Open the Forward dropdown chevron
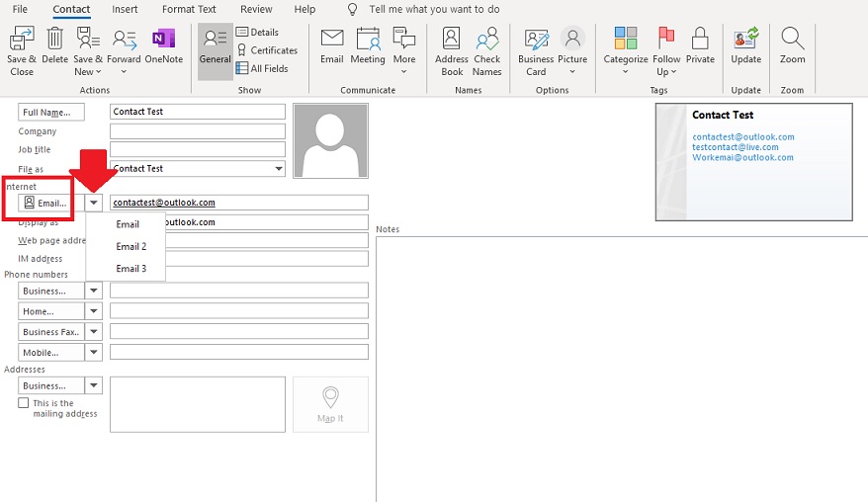868x502 pixels. pyautogui.click(x=124, y=72)
